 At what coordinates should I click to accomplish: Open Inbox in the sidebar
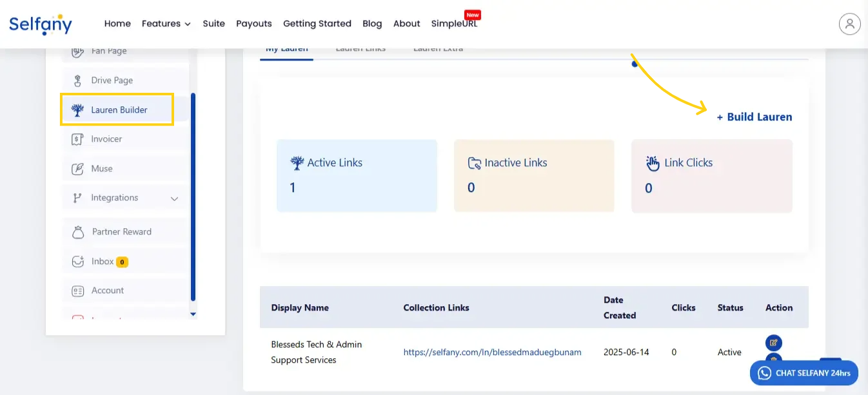(x=125, y=262)
